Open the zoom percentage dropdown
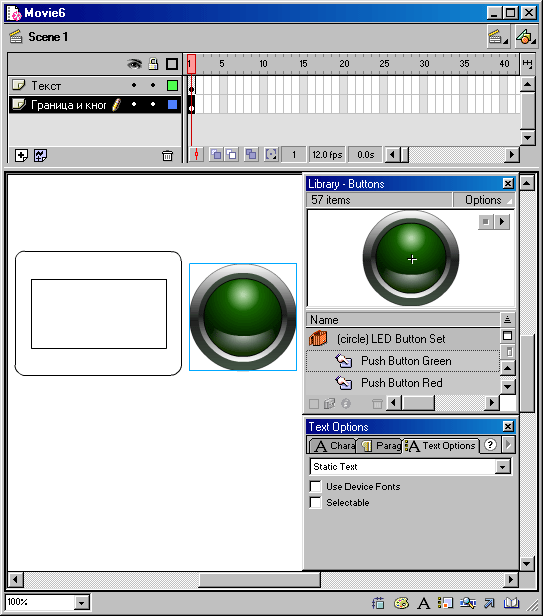This screenshot has height=616, width=543. pos(82,603)
